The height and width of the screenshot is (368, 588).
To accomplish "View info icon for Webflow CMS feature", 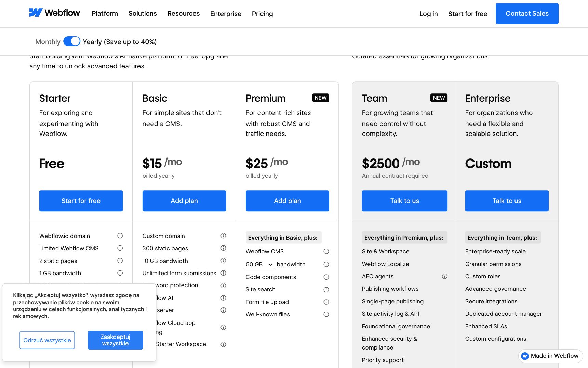I will [x=326, y=251].
